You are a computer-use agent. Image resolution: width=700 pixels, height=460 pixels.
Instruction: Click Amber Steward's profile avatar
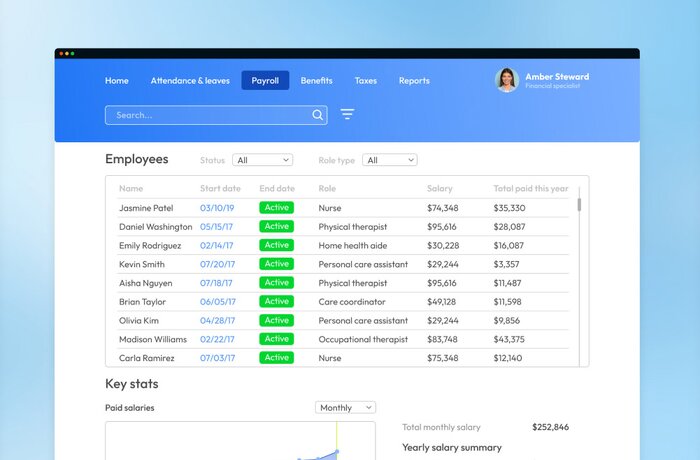point(507,80)
